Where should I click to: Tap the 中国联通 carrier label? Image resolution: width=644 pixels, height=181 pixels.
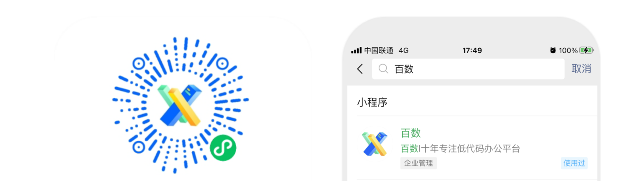[x=379, y=50]
